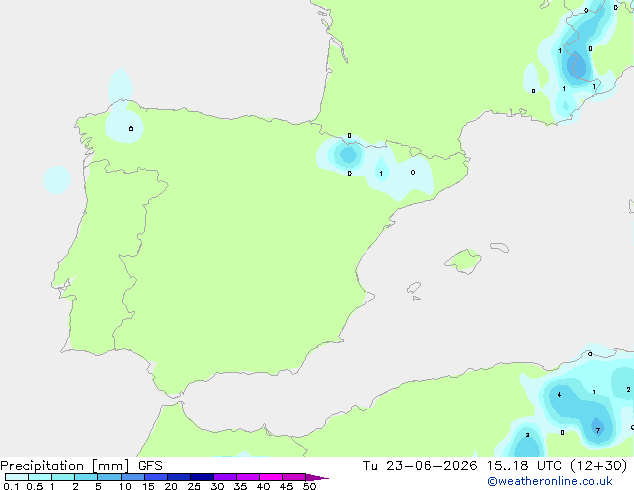634x490 pixels.
Task: Click the 15–20 mm legend swatch
Action: click(x=156, y=477)
